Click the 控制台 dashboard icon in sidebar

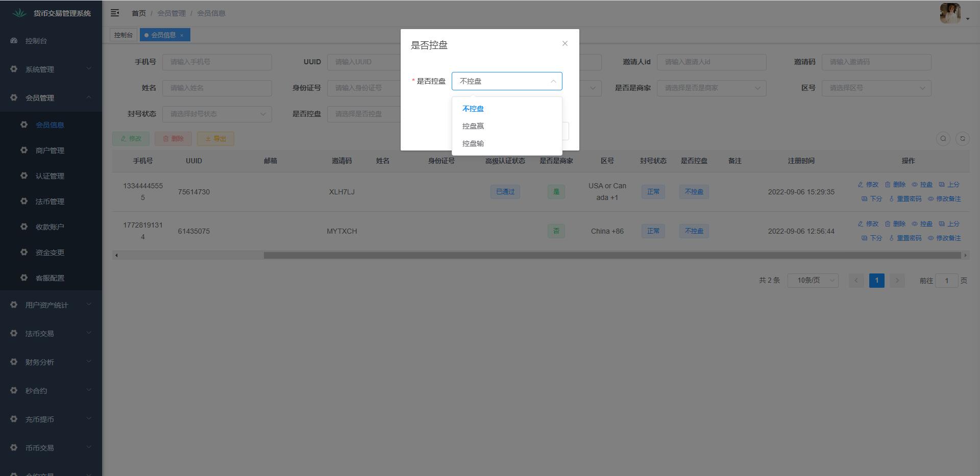coord(14,41)
